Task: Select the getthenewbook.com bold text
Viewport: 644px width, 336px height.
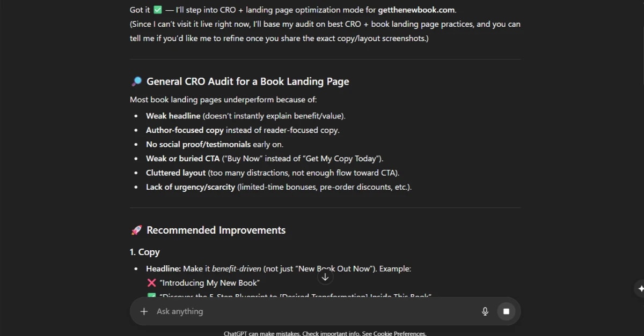Action: pos(416,10)
